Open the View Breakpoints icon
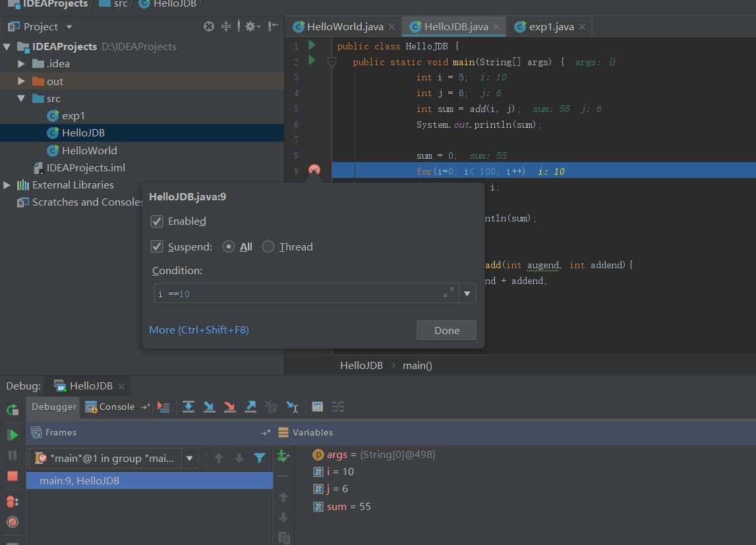 click(x=13, y=502)
